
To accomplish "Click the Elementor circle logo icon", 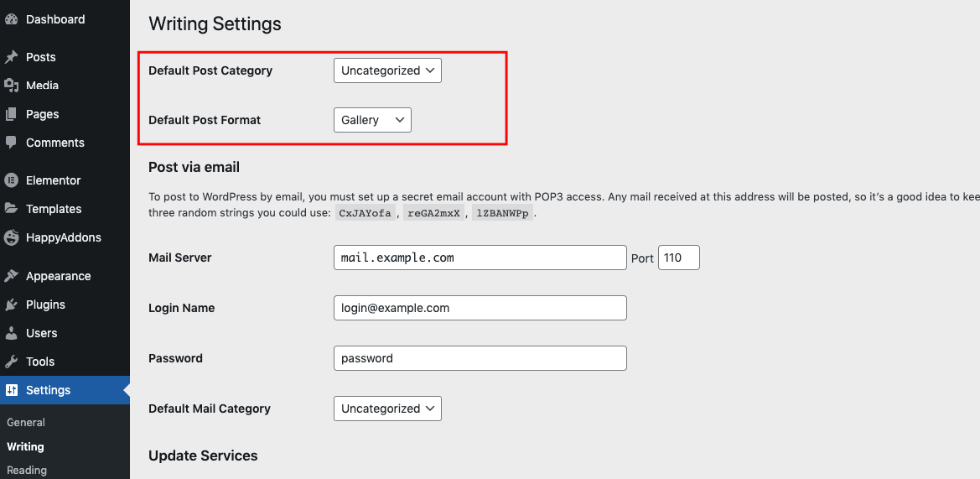I will coord(11,180).
